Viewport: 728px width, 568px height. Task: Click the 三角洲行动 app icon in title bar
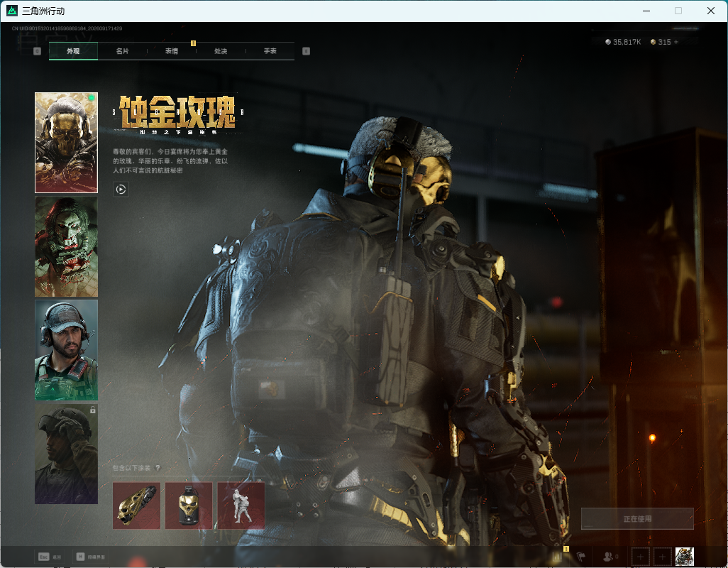[11, 11]
